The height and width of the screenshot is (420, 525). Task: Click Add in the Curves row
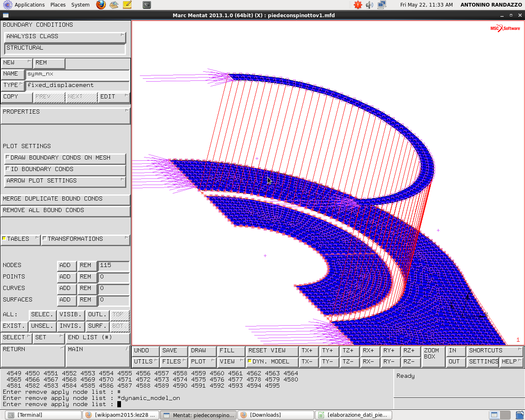pos(66,288)
